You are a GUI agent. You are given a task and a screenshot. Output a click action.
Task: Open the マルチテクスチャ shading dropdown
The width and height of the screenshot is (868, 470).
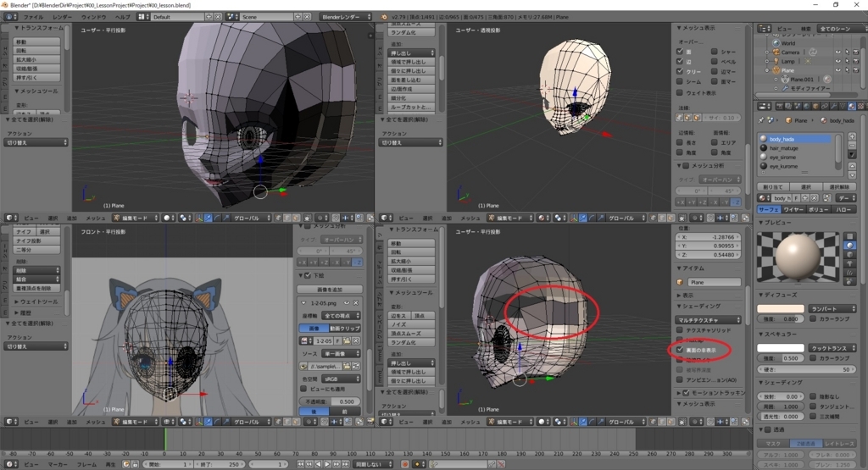click(708, 319)
